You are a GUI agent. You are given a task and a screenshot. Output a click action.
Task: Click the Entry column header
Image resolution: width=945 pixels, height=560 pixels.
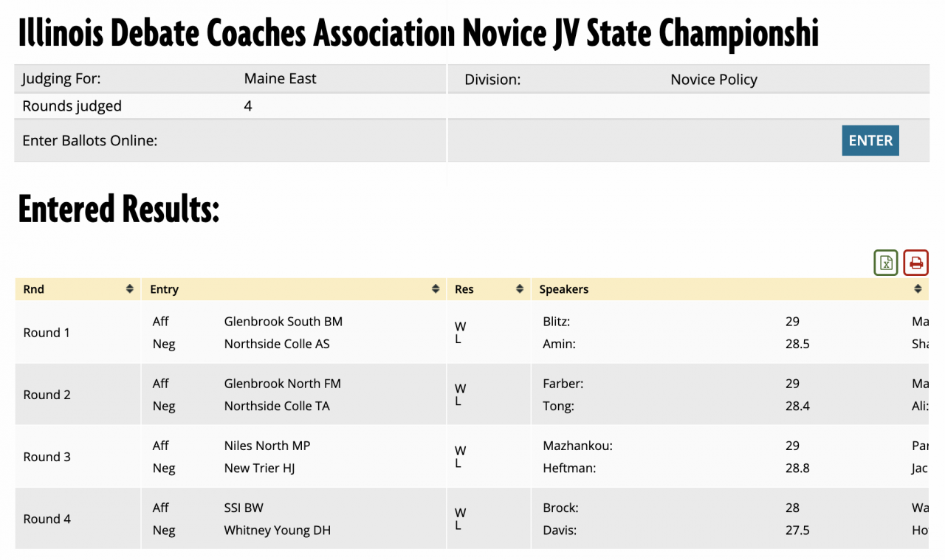165,289
